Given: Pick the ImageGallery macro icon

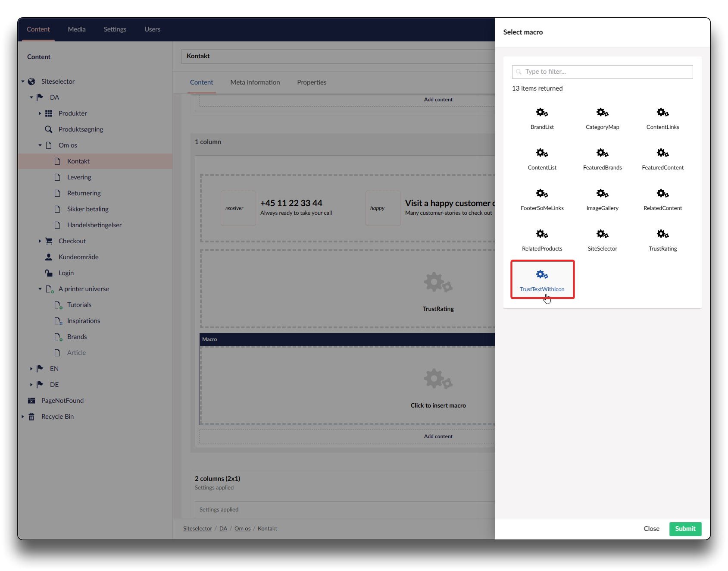Looking at the screenshot, I should coord(602,194).
